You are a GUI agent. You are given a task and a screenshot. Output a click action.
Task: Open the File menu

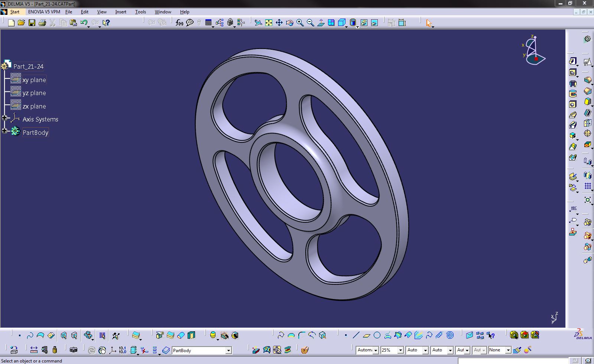click(69, 12)
